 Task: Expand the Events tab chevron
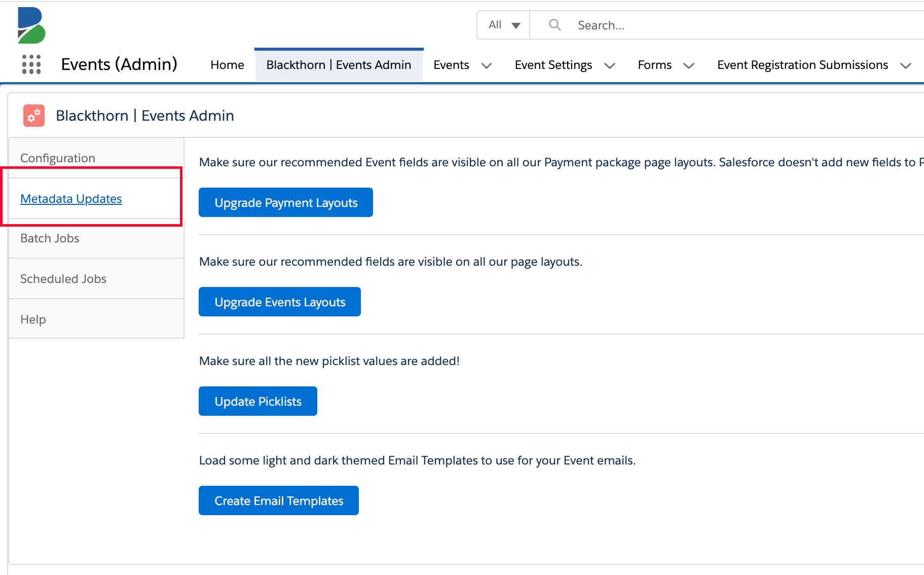[x=487, y=65]
